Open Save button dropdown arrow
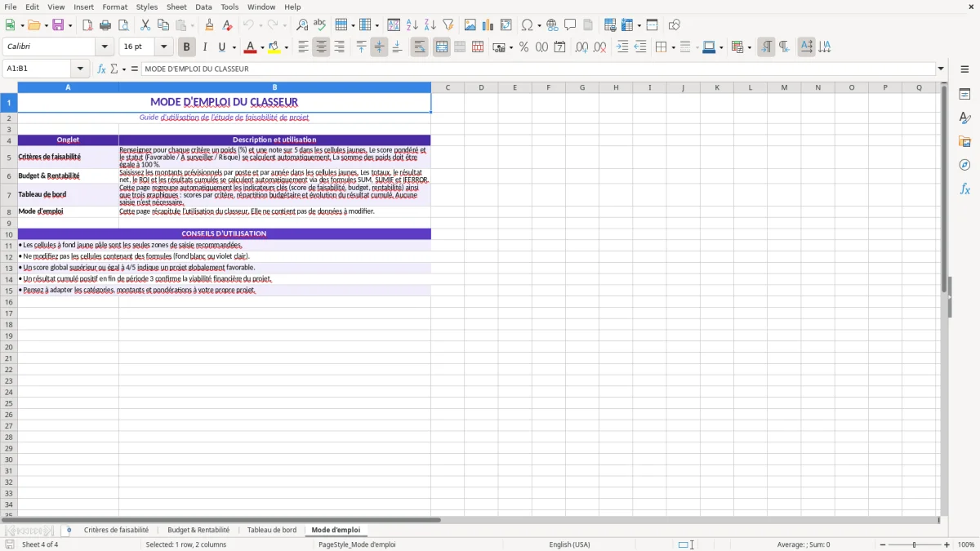This screenshot has height=551, width=980. point(69,25)
